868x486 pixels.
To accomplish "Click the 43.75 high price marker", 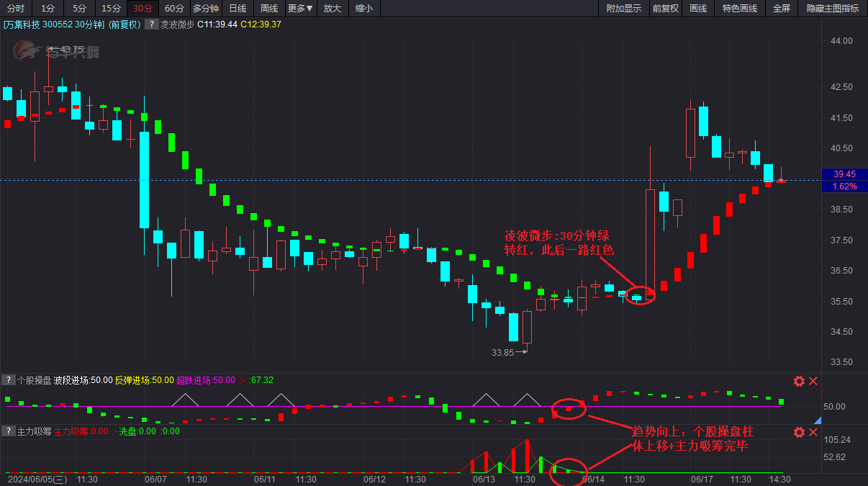I will [x=71, y=50].
